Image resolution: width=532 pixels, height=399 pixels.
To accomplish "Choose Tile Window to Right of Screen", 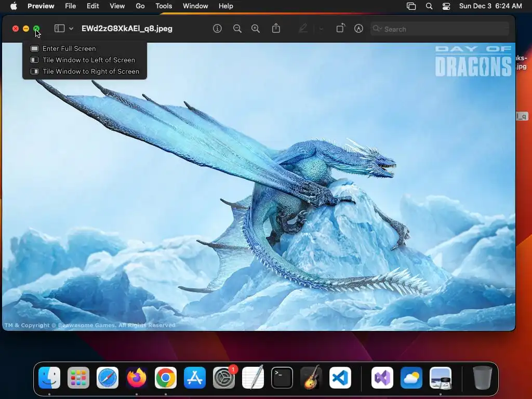I will pyautogui.click(x=85, y=72).
